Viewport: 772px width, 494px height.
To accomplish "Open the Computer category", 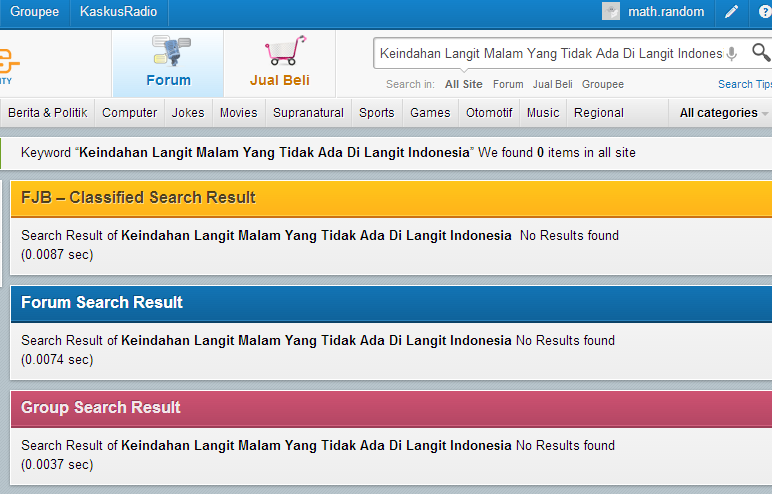I will pos(129,113).
